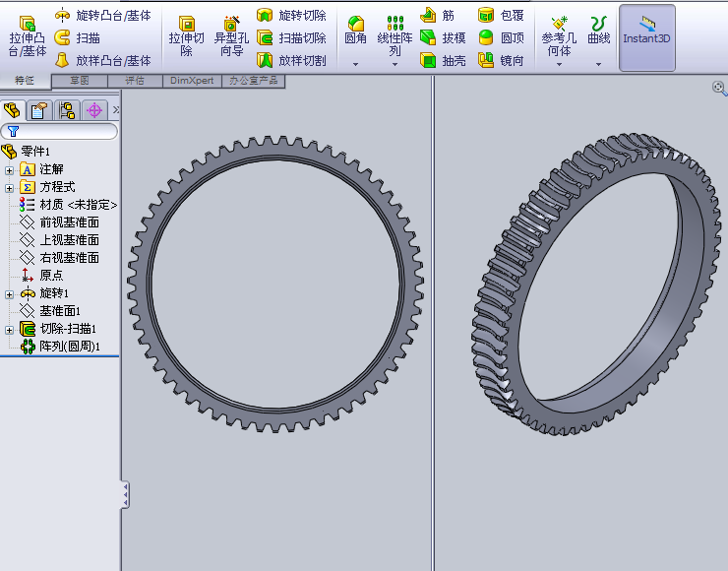Image resolution: width=728 pixels, height=571 pixels.
Task: Switch to the Sketch (草图) tab
Action: (x=80, y=81)
